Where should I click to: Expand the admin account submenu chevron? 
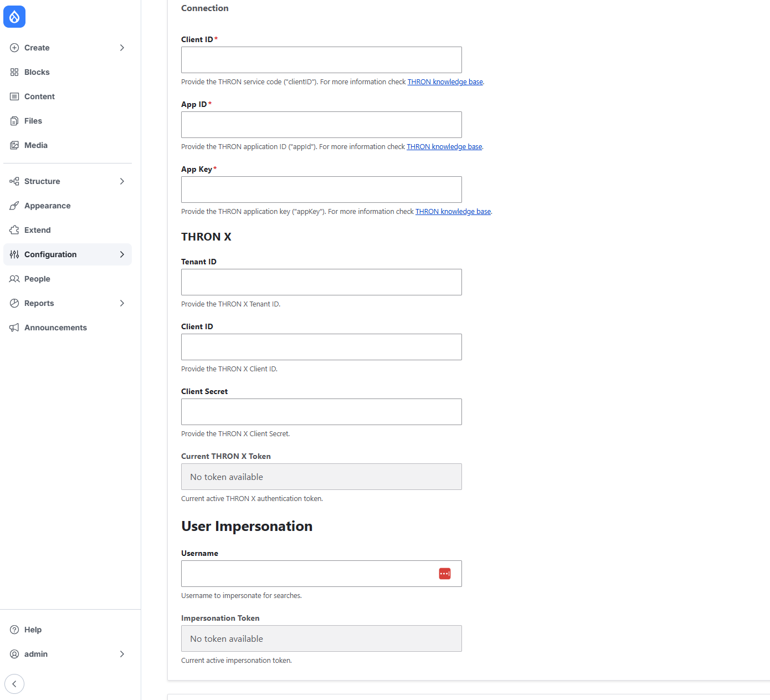(122, 654)
